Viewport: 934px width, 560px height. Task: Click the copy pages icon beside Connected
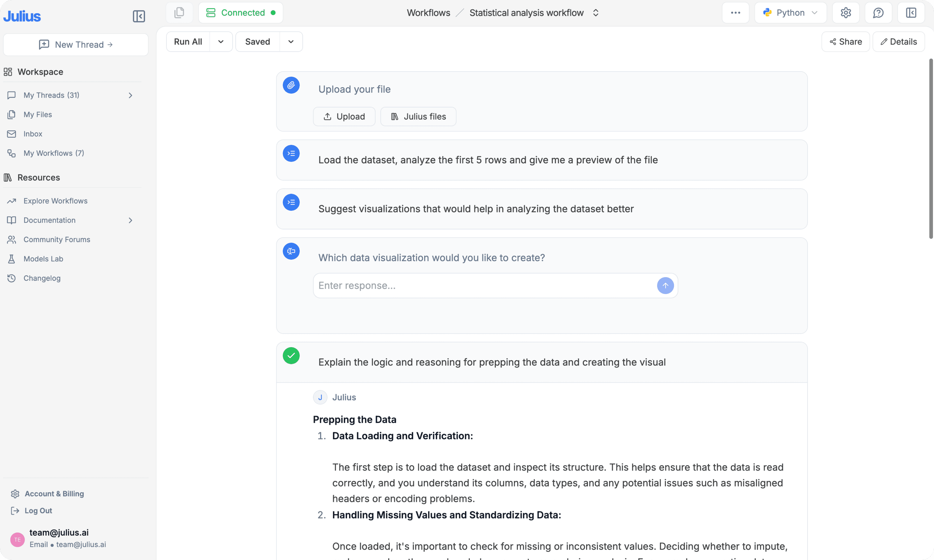pos(179,13)
